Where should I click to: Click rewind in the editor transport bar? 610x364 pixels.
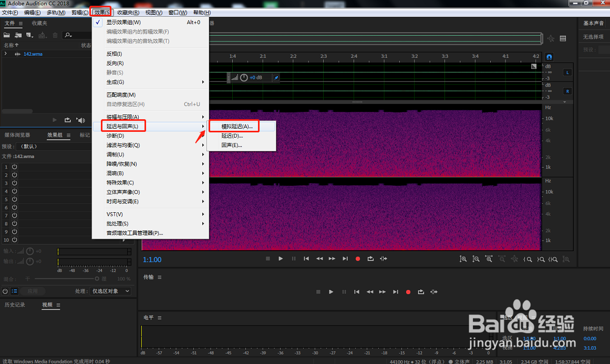[x=319, y=258]
